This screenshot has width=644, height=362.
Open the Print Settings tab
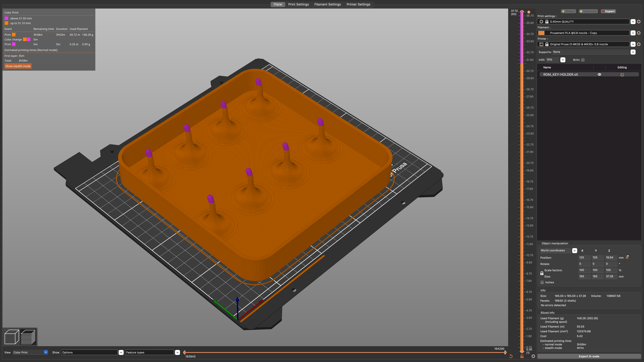tap(298, 5)
